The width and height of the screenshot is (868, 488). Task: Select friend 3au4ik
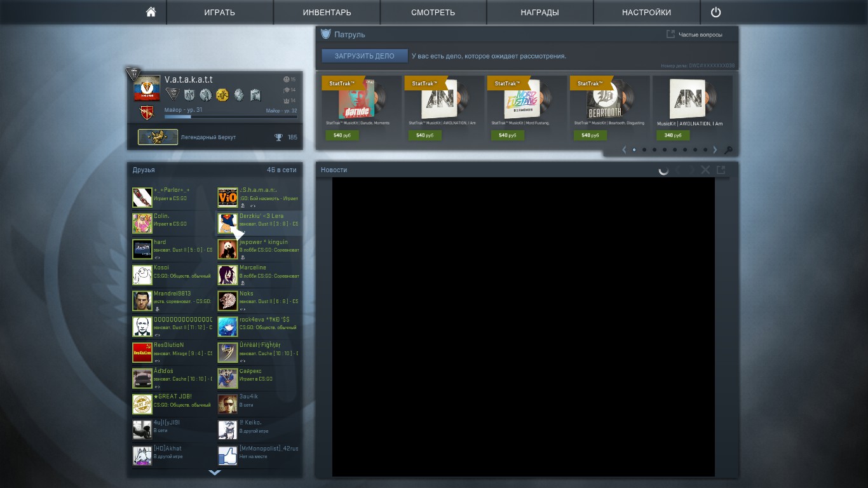(x=258, y=404)
